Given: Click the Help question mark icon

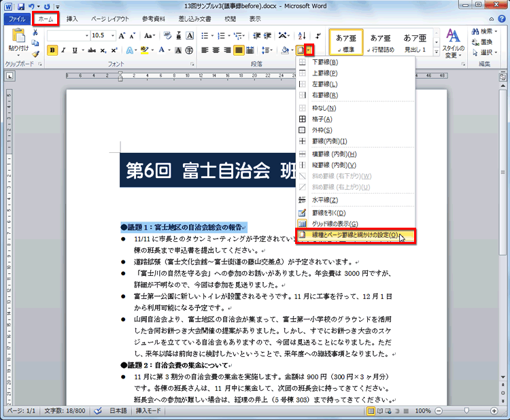Looking at the screenshot, I should click(x=502, y=19).
